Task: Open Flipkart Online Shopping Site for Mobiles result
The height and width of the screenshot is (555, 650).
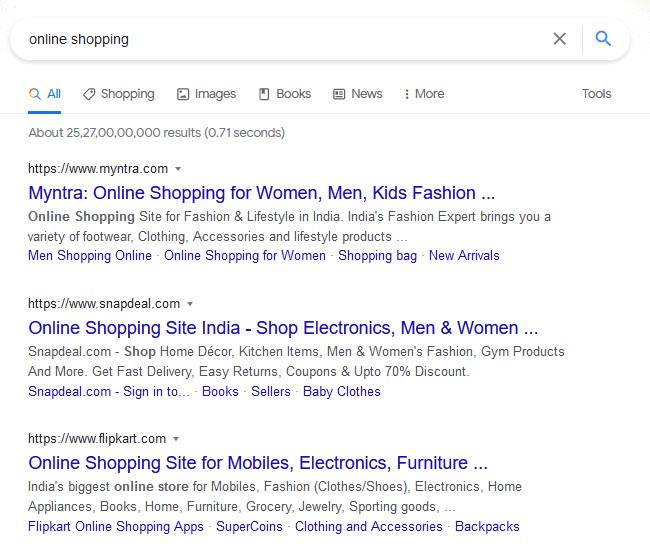Action: point(258,463)
